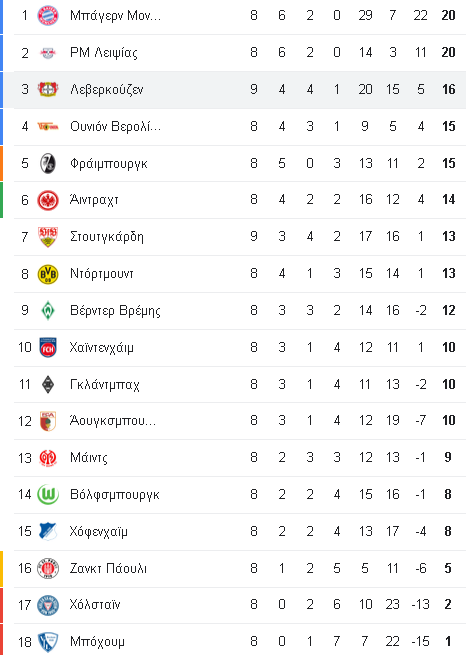
Task: Select the Stuttgart club crest
Action: (x=48, y=237)
